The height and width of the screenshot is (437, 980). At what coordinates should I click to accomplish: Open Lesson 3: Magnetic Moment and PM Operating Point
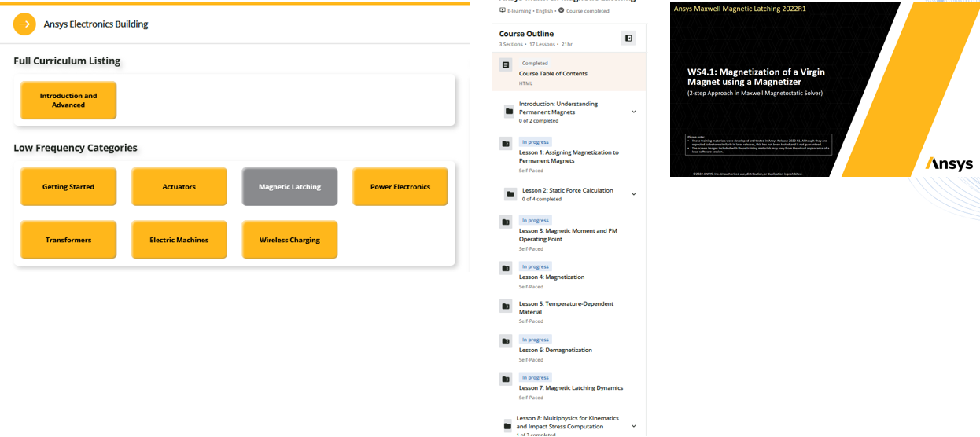tap(568, 235)
